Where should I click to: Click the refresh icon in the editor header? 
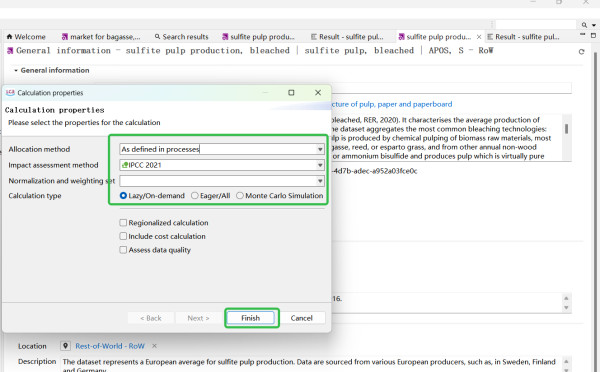coord(581,52)
